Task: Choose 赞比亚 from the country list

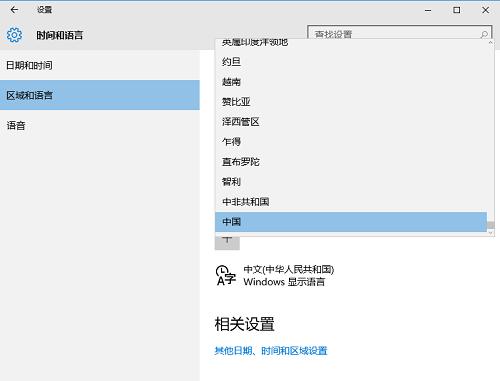Action: coord(351,102)
